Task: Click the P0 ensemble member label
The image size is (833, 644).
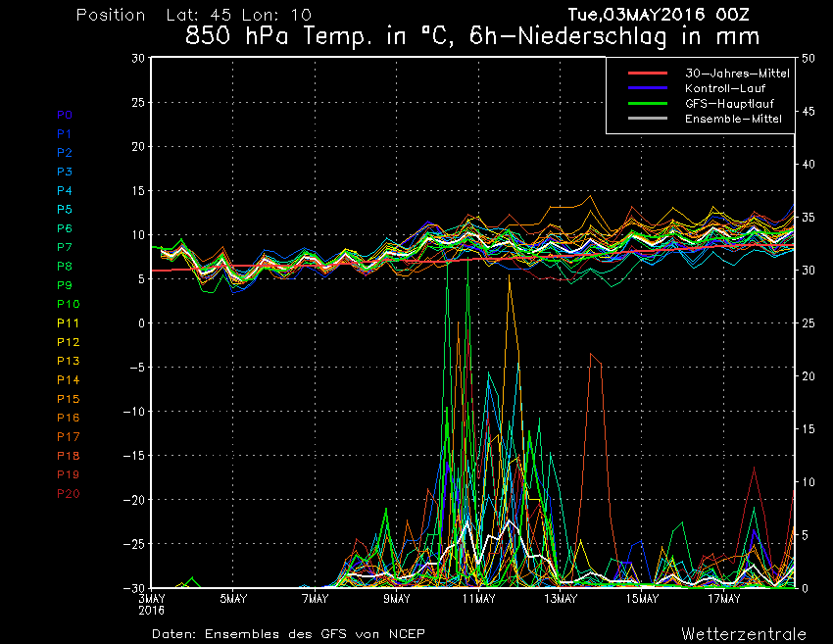Action: pos(65,115)
